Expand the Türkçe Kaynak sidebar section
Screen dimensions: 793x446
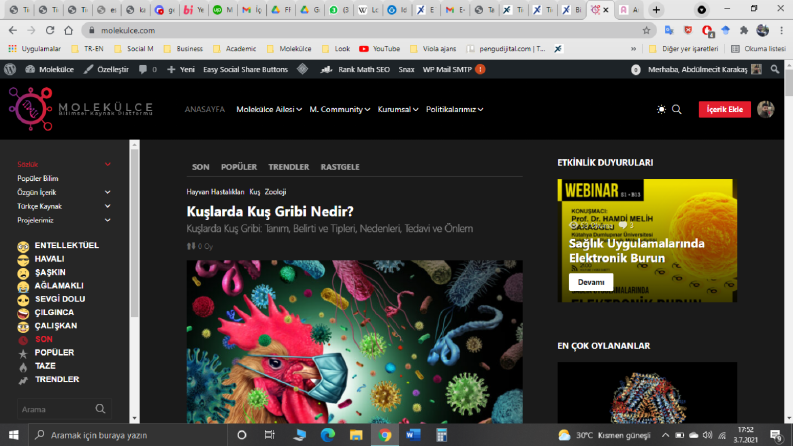[x=107, y=206]
